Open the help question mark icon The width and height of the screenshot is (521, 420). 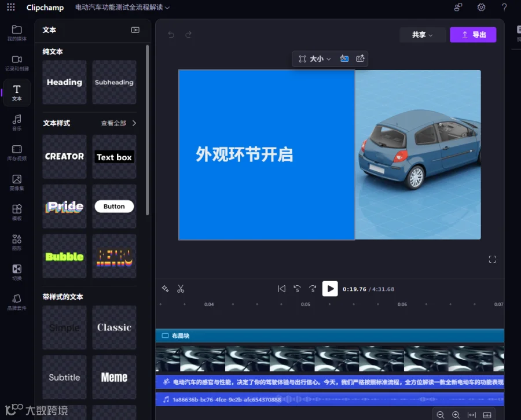[504, 8]
